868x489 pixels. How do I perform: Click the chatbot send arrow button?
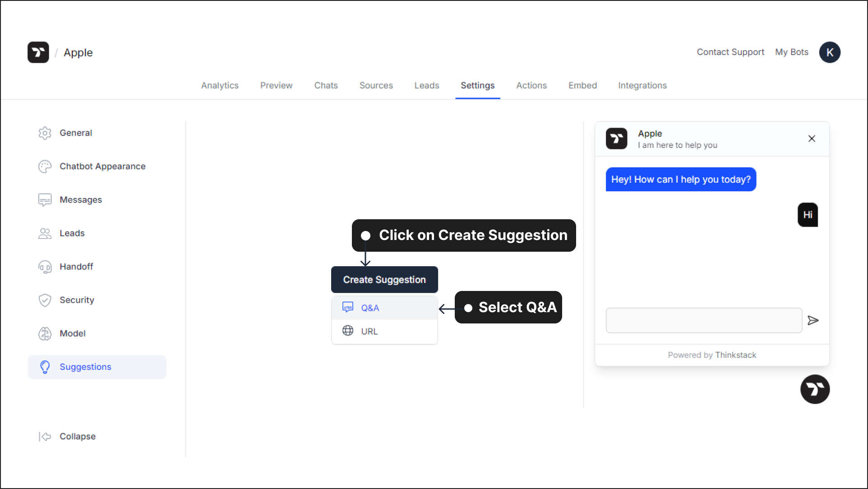click(814, 320)
